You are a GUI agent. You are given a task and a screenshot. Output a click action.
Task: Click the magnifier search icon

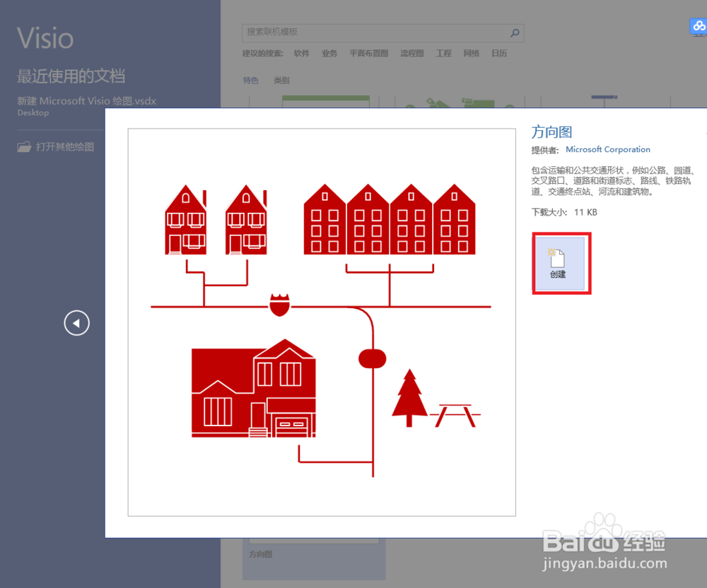click(515, 33)
